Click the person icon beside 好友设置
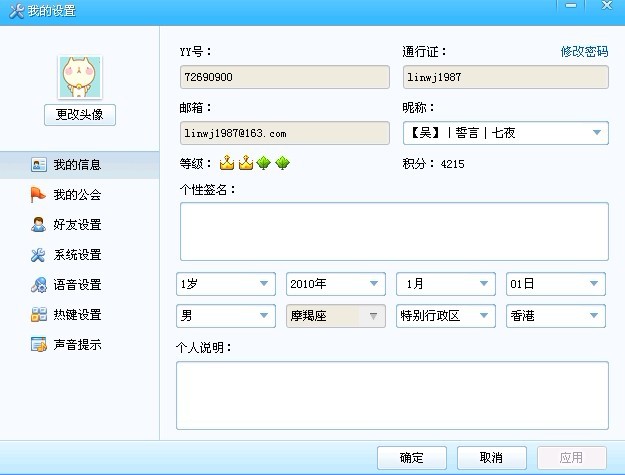The image size is (625, 475). tap(38, 224)
